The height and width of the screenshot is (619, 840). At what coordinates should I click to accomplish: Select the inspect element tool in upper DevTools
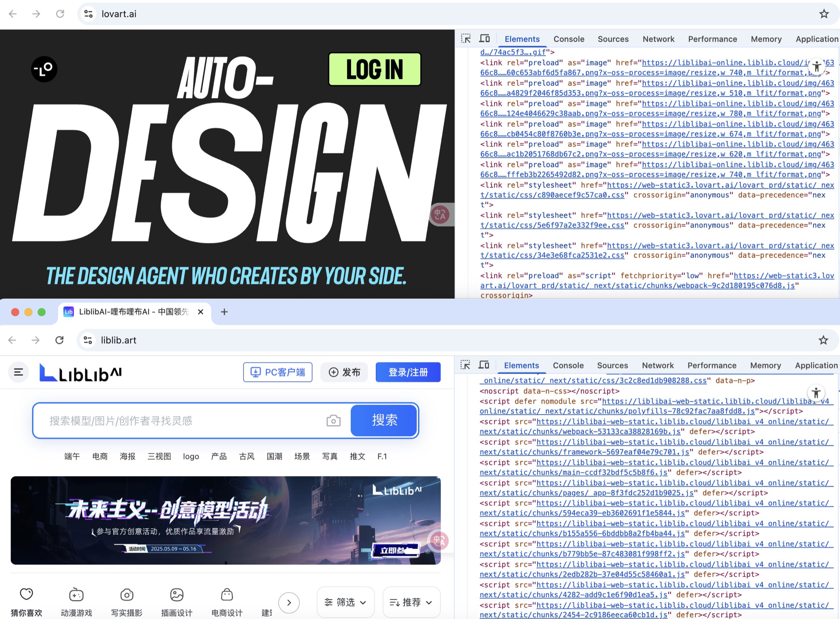(466, 39)
